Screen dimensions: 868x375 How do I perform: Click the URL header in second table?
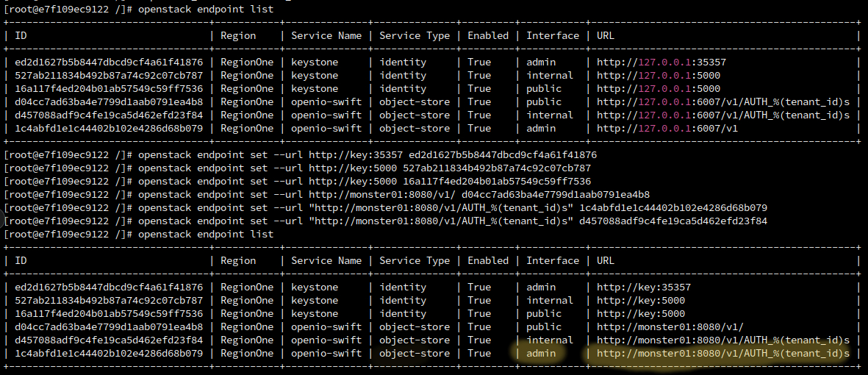pos(606,260)
